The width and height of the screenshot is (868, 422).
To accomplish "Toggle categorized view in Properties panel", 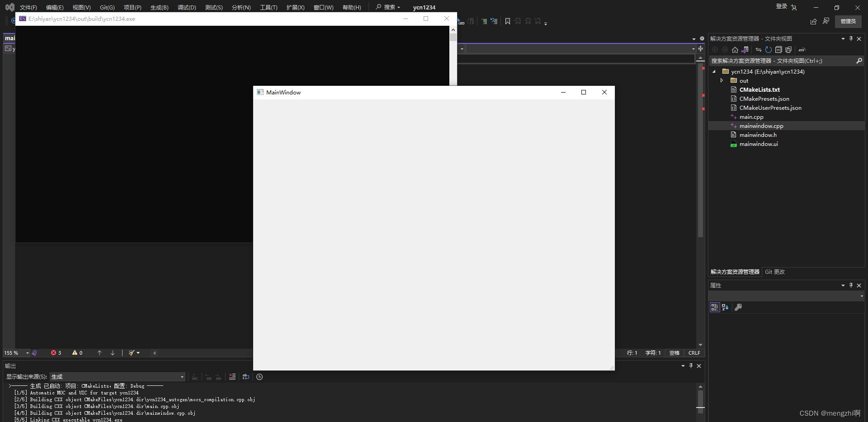I will (x=714, y=307).
